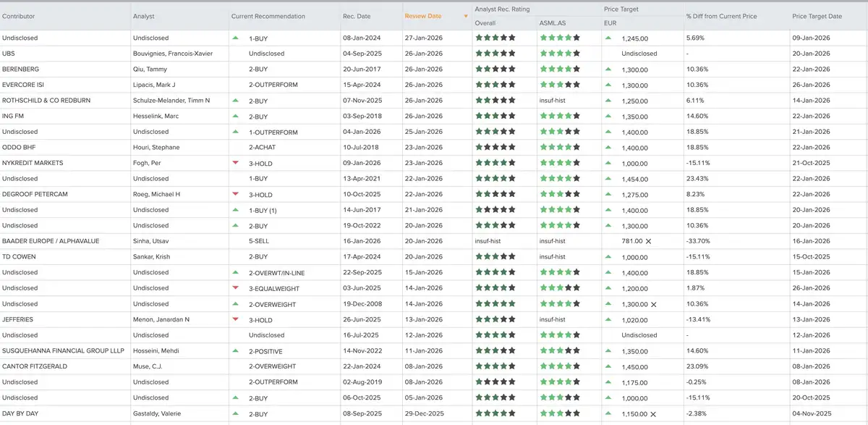
Task: Open the analyst Bouvignies, Francois-Xavier
Action: (x=173, y=54)
